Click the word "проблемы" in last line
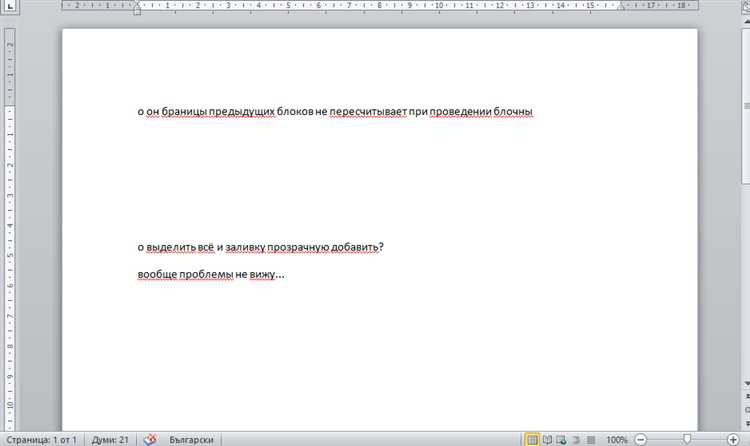The image size is (750, 446). pyautogui.click(x=206, y=275)
